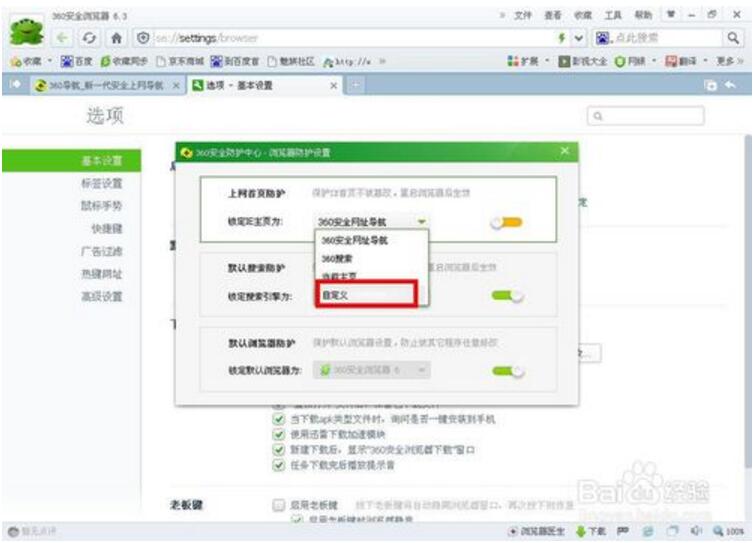
Task: Click the green lightning speed mode icon
Action: [561, 38]
